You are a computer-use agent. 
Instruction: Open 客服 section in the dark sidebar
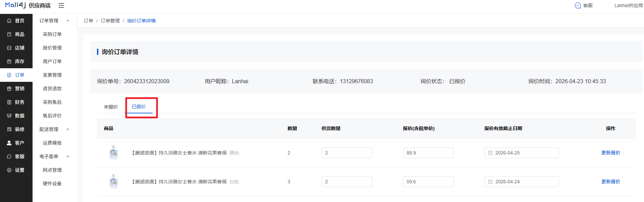(16, 157)
